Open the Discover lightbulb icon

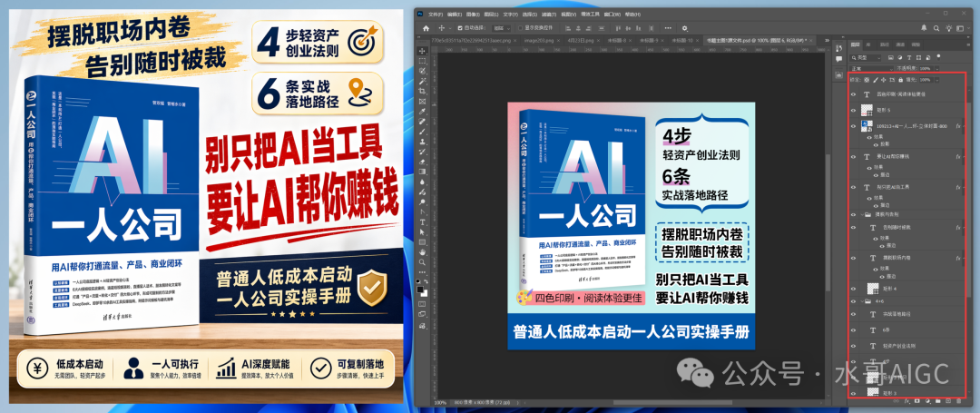pos(949,28)
